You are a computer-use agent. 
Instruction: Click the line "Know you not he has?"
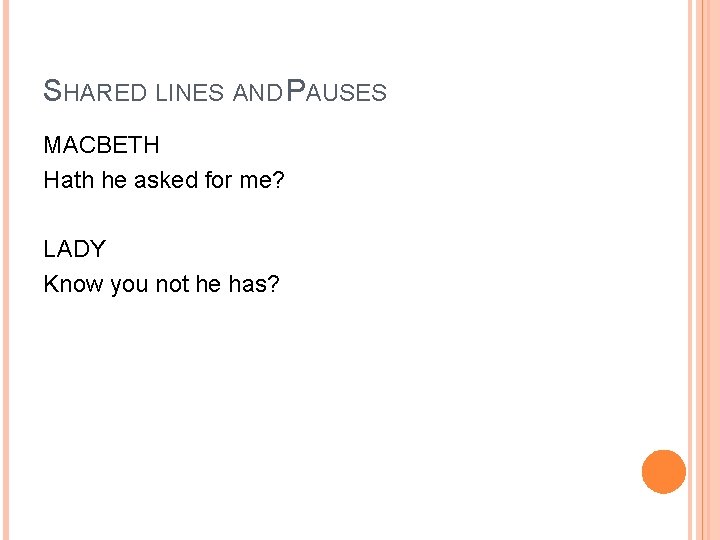161,284
